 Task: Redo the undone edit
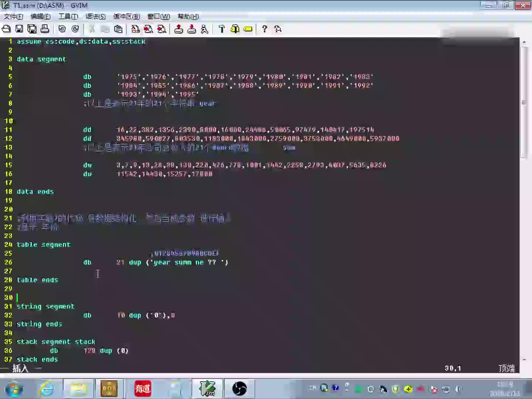[75, 29]
